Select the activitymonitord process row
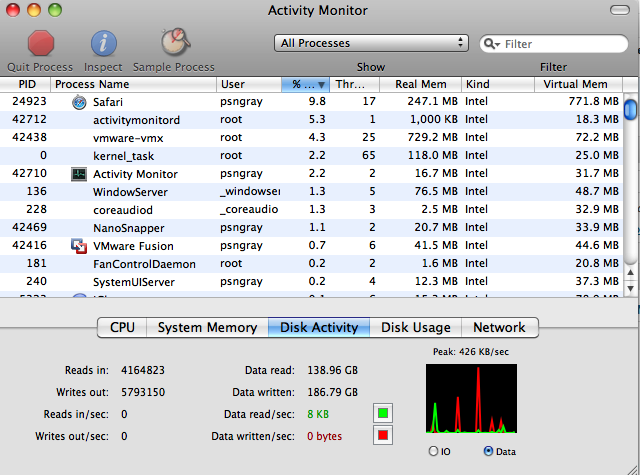This screenshot has height=475, width=640. coord(311,120)
